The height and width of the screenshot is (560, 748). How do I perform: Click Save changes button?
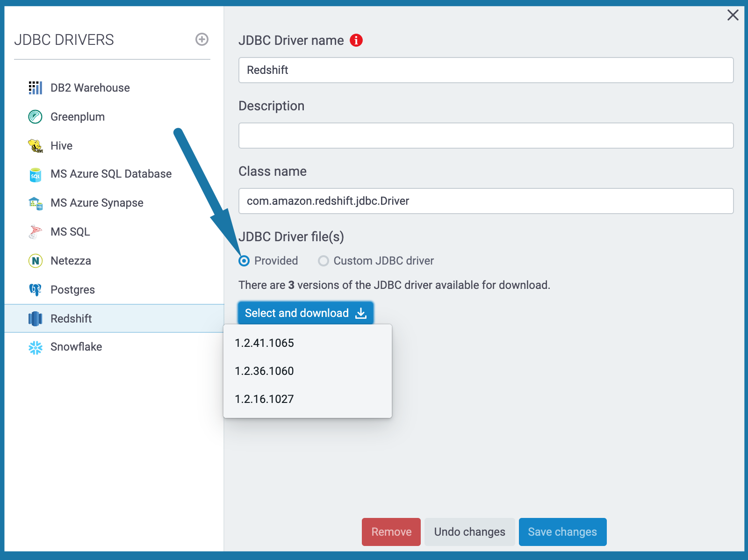563,532
